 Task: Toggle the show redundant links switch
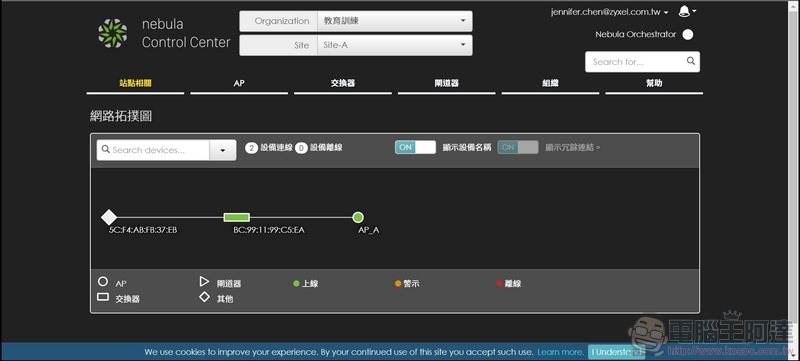[x=518, y=147]
